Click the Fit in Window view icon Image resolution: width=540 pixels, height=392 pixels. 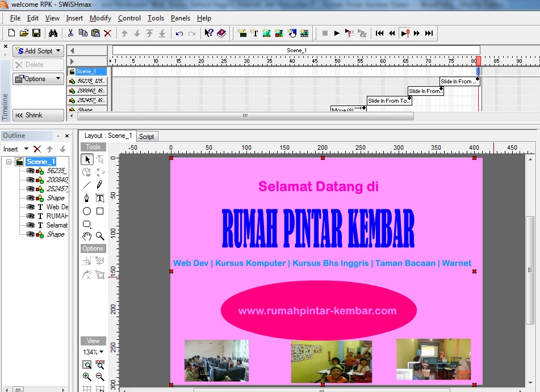87,364
